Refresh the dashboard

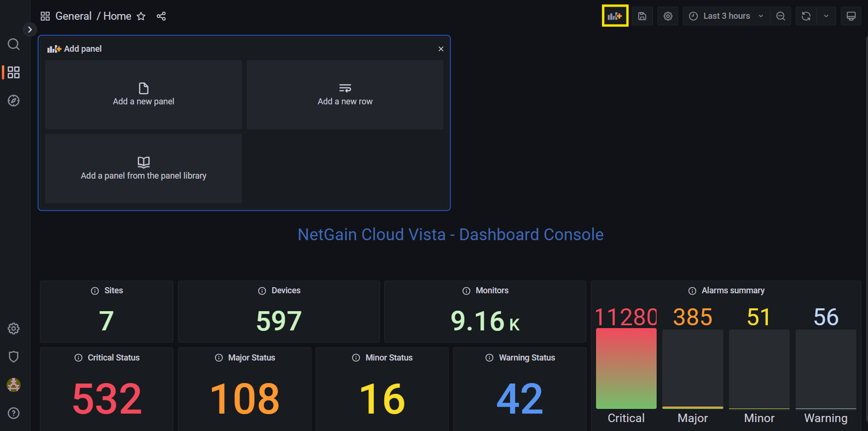pos(806,16)
